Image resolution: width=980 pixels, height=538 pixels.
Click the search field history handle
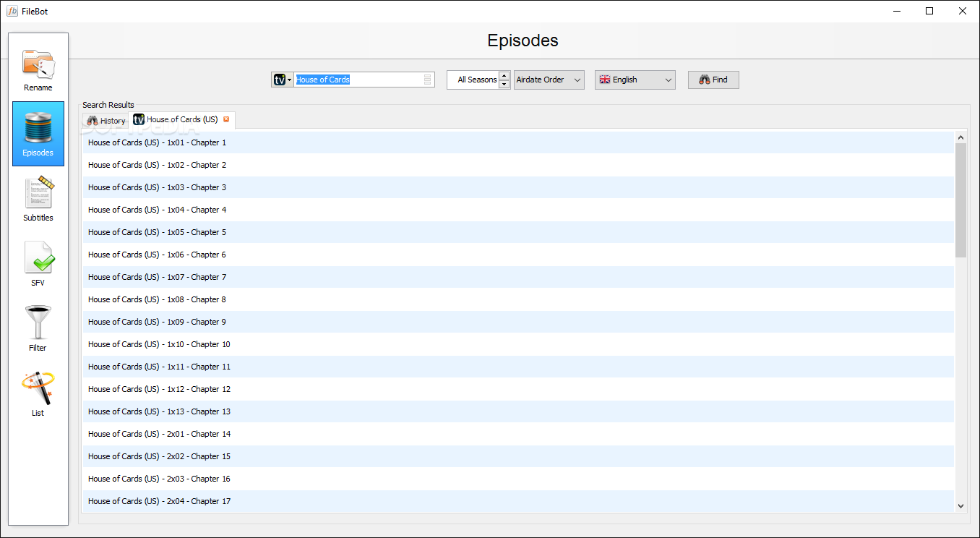(428, 80)
